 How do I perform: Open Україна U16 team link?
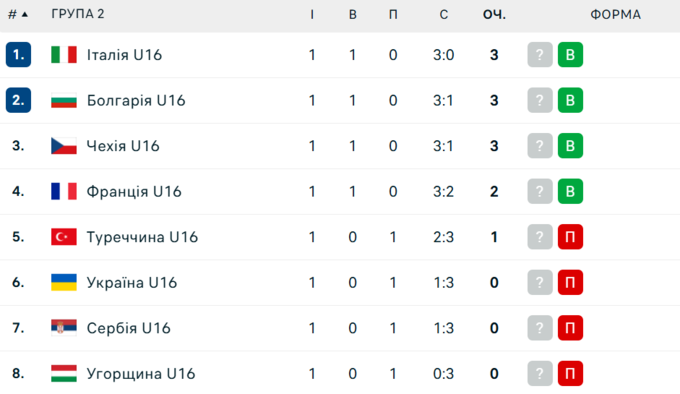coord(131,283)
